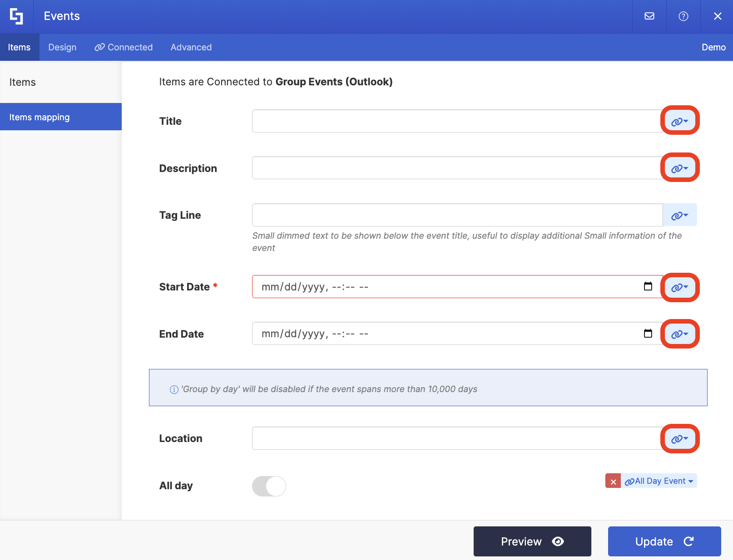Open the Advanced tab
Screen dimensions: 733x560
(191, 47)
